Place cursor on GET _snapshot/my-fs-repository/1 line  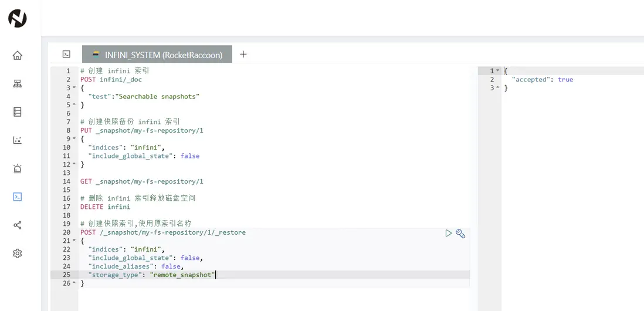click(x=141, y=181)
